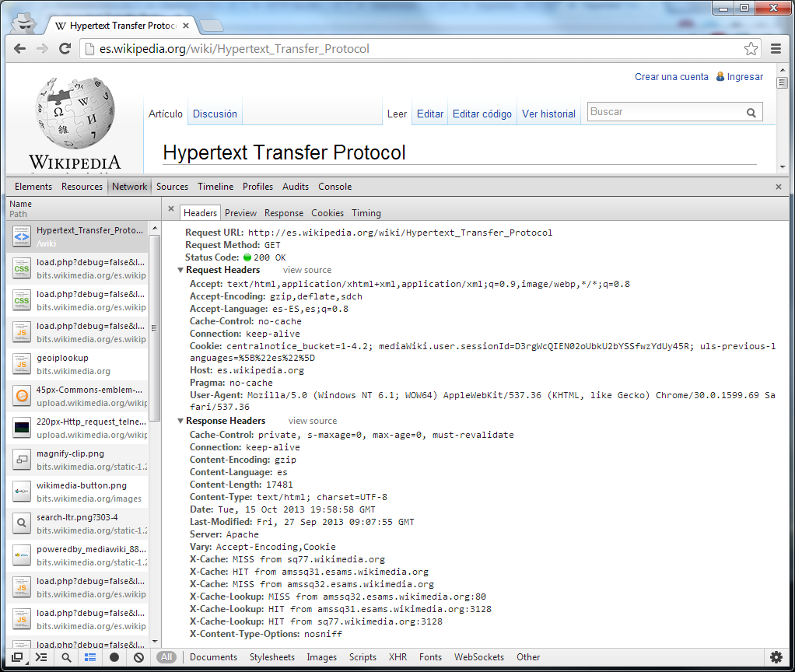795x672 pixels.
Task: Collapse the Response Headers section
Action: pos(180,421)
